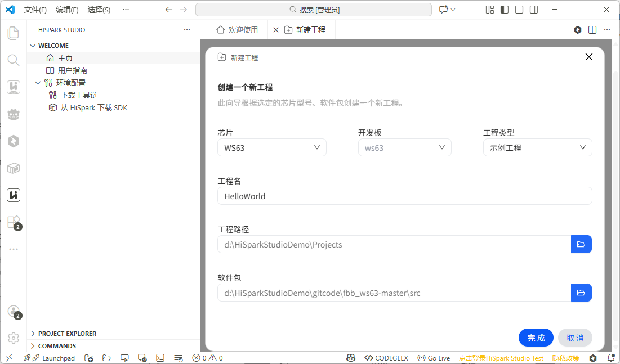
Task: Open the 选择(S) menu
Action: click(99, 10)
